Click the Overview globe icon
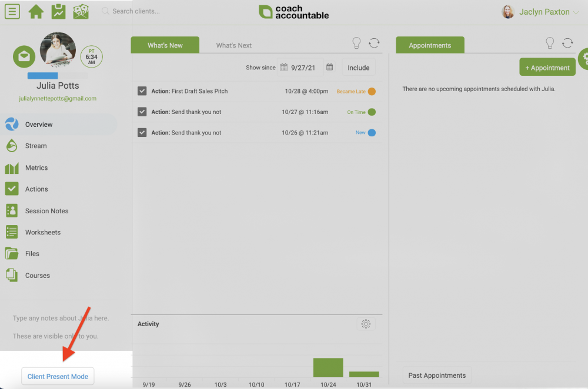Screen dimensions: 588x389 pos(12,124)
